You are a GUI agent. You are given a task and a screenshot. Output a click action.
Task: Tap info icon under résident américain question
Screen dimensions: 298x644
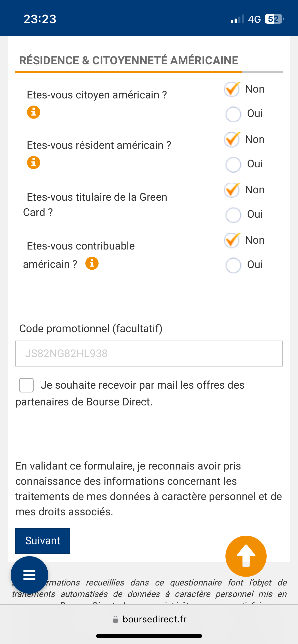(x=34, y=163)
